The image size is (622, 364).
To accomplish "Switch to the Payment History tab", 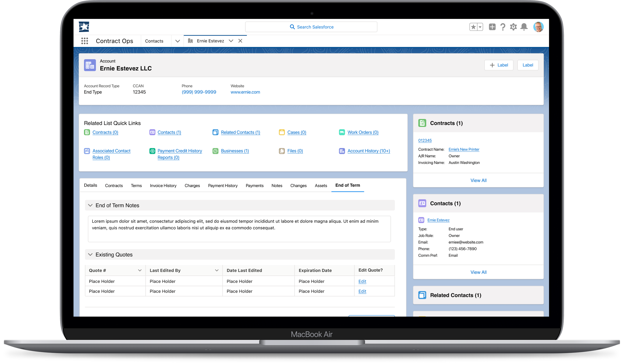I will click(x=223, y=186).
